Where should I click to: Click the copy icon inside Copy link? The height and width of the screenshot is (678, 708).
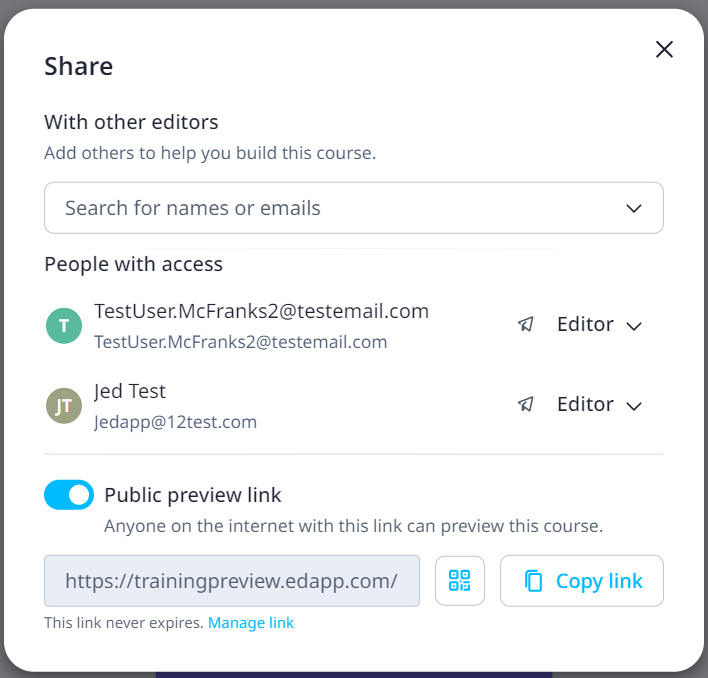pos(534,581)
